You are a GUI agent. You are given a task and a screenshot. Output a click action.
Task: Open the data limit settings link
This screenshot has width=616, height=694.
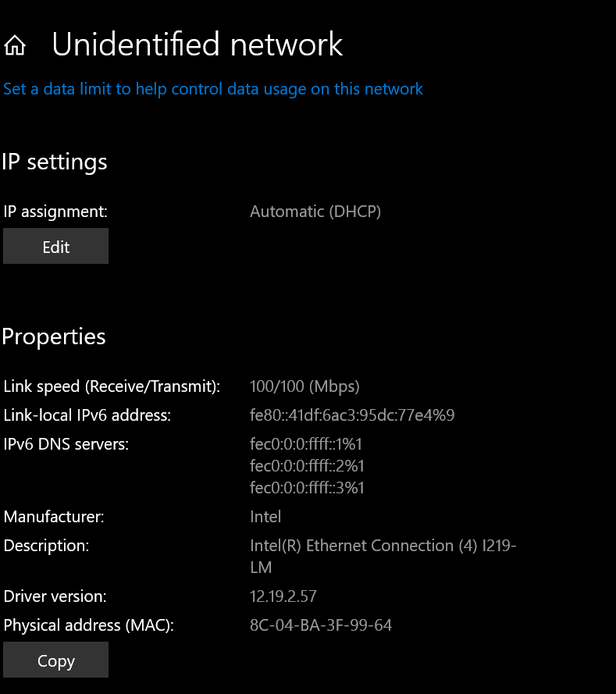(213, 90)
